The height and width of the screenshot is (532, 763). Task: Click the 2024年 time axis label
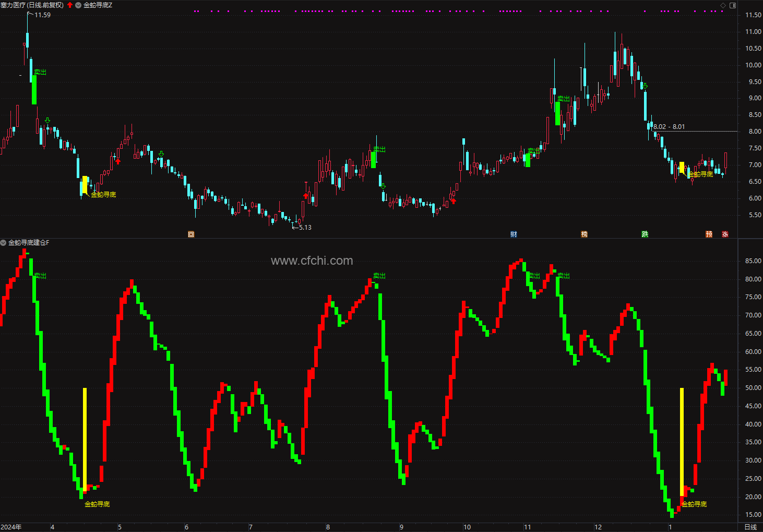(11, 527)
